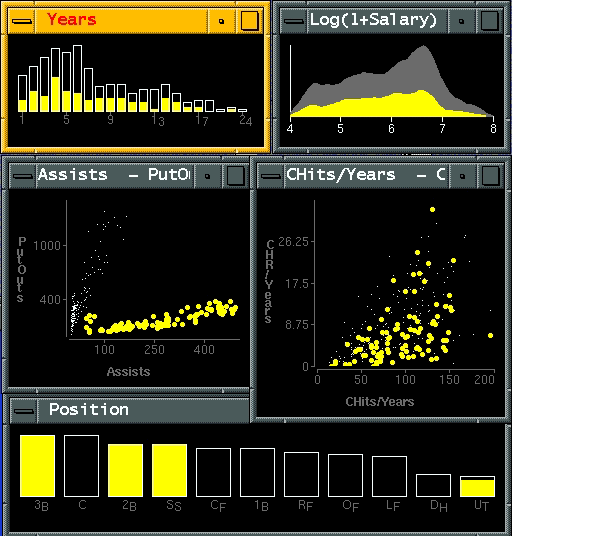605x537 pixels.
Task: Toggle selection of the 3B position bar
Action: (x=37, y=465)
